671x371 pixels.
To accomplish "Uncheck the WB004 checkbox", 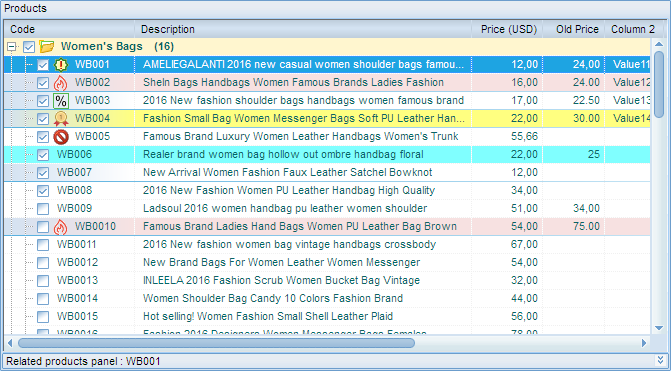I will [x=43, y=119].
